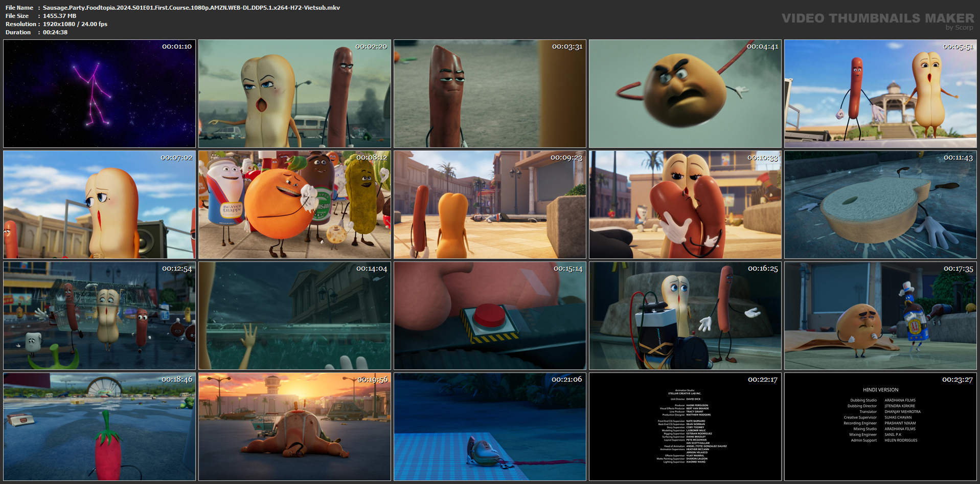Screen dimensions: 980x484
Task: Select the thumbnail stamped 00:12:54
Action: tap(99, 316)
